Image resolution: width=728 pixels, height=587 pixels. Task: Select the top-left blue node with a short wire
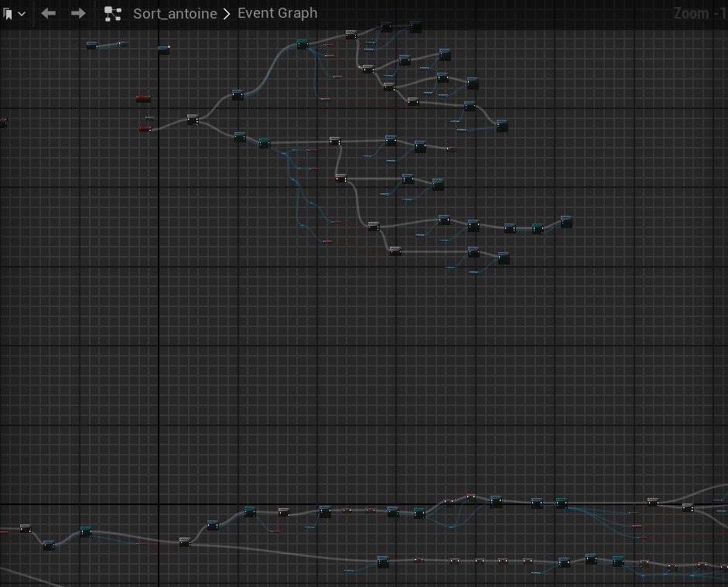[92, 46]
